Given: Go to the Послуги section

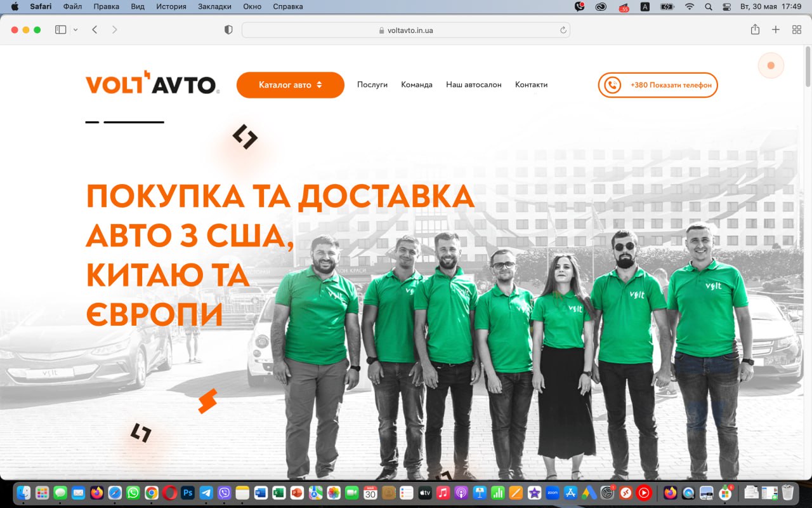Looking at the screenshot, I should point(372,85).
